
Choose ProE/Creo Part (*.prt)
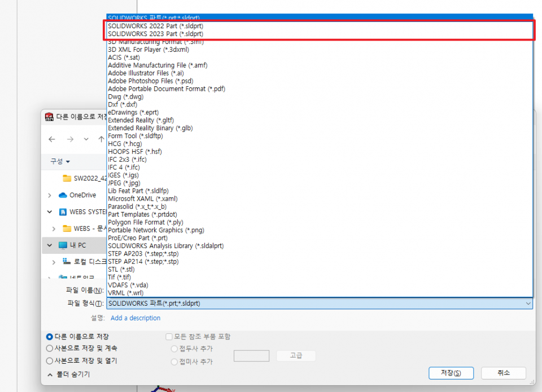[x=320, y=239]
